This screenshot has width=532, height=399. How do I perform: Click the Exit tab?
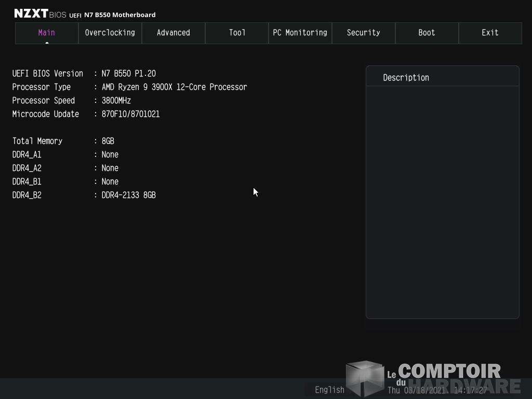pyautogui.click(x=490, y=33)
